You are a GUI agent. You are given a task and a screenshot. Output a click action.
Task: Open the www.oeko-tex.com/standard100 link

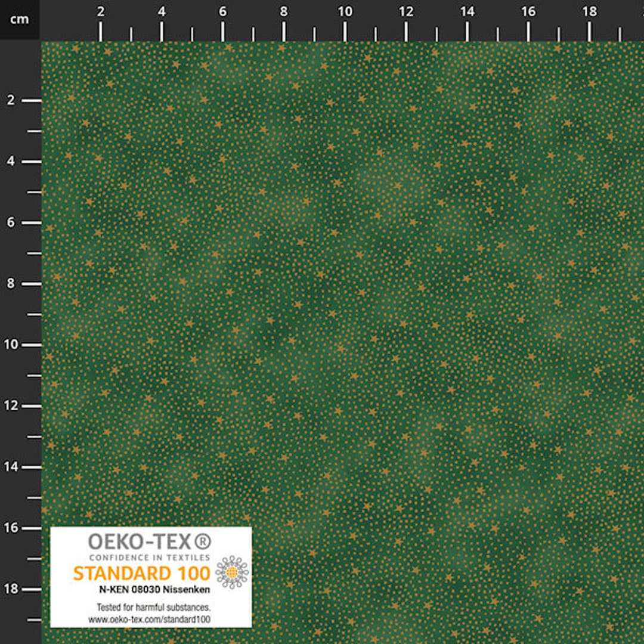point(149,618)
